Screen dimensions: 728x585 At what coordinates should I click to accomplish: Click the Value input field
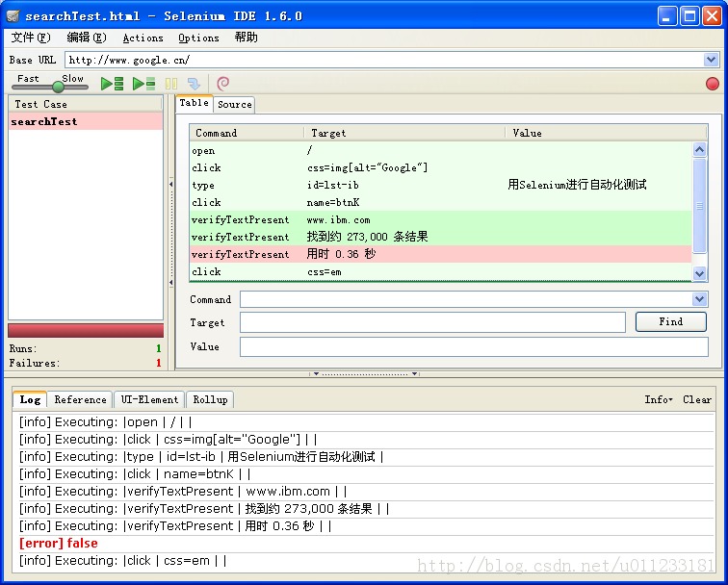474,347
